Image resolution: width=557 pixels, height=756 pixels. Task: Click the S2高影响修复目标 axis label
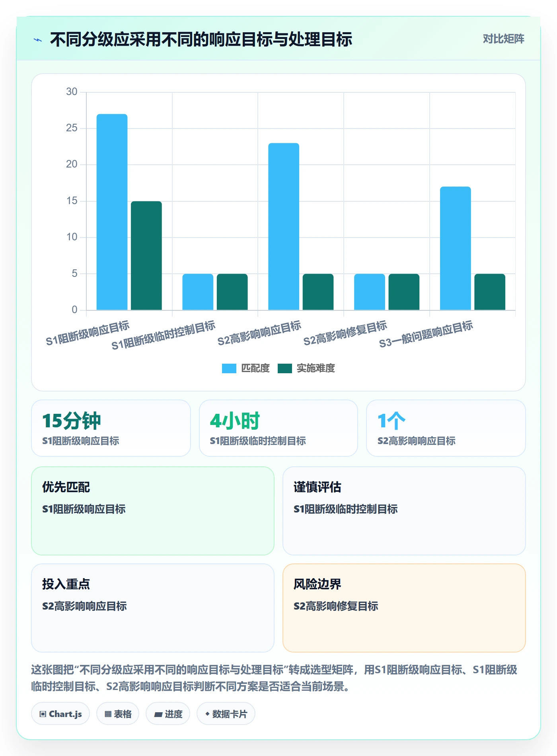(345, 333)
